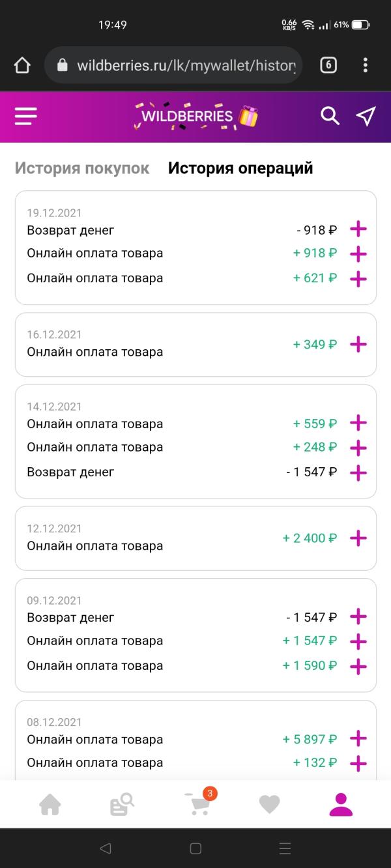Open favorites heart icon
This screenshot has height=868, width=391.
(269, 805)
